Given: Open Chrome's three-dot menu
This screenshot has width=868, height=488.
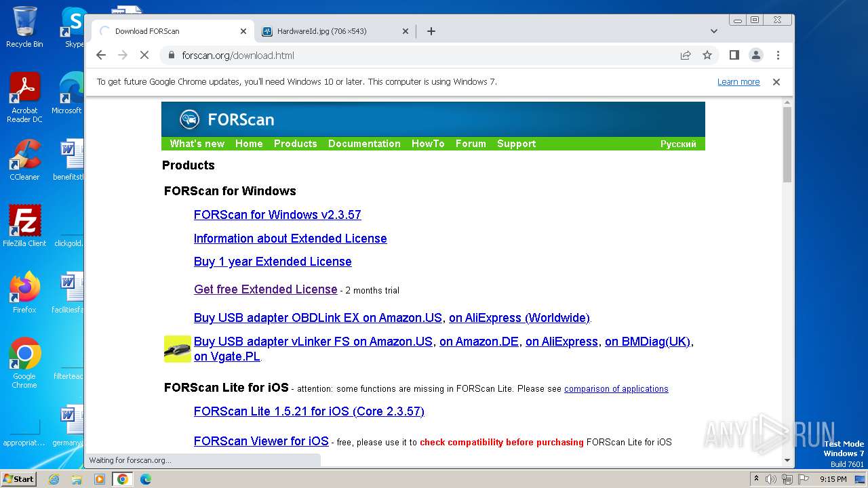Looking at the screenshot, I should (x=778, y=55).
